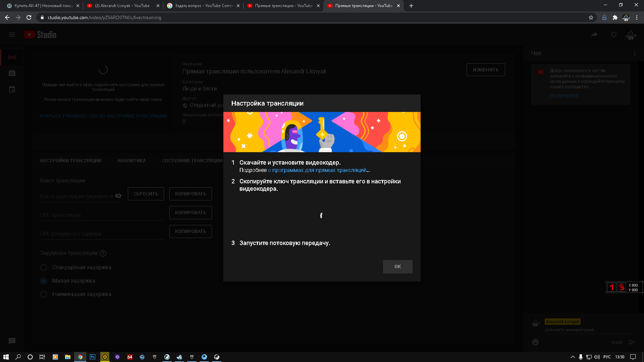Click ИЗМЕНИТЬ to edit stream details
The image size is (644, 362).
[x=486, y=70]
